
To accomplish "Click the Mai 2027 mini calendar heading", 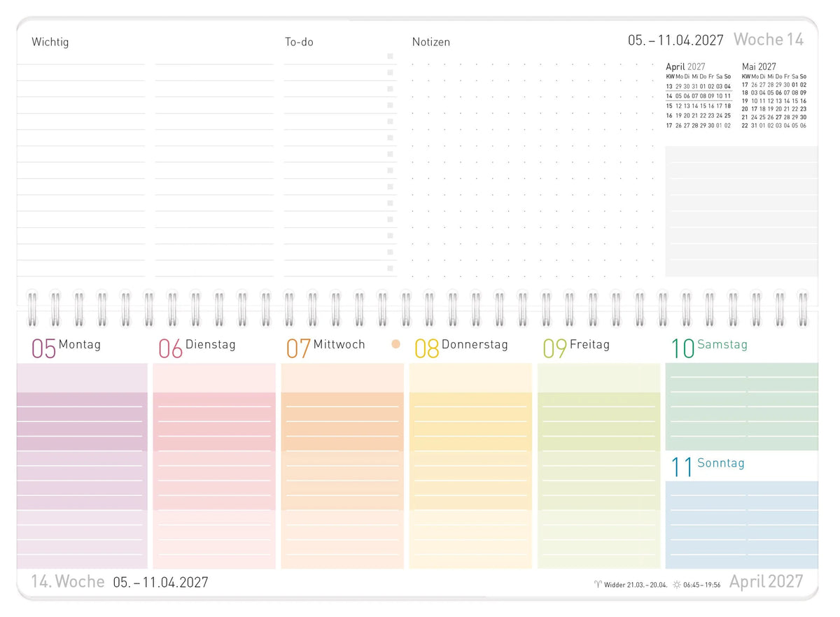I will tap(759, 66).
